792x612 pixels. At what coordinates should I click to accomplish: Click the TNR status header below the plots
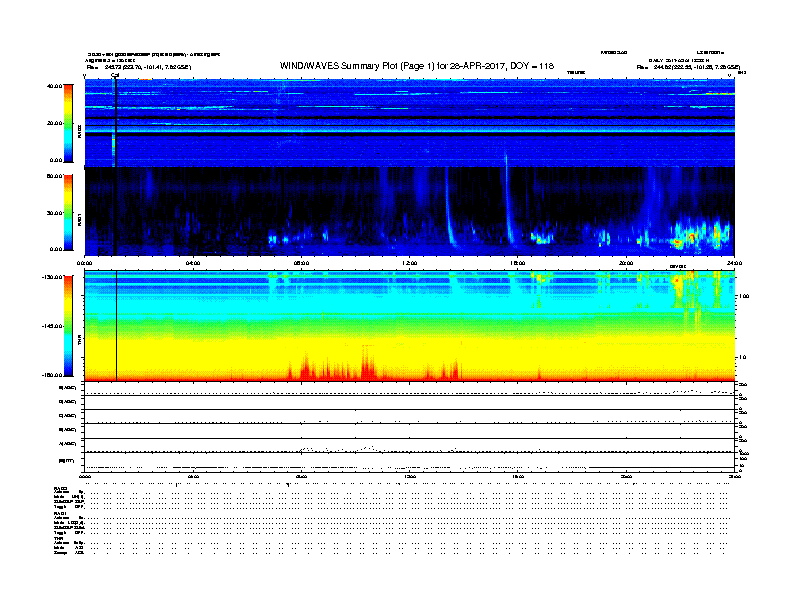pyautogui.click(x=58, y=538)
